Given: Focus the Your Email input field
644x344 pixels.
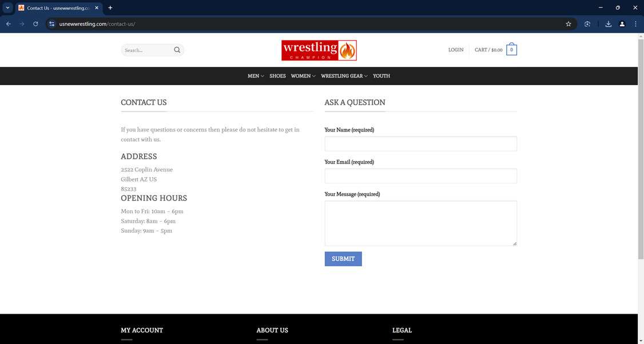Looking at the screenshot, I should pos(420,175).
